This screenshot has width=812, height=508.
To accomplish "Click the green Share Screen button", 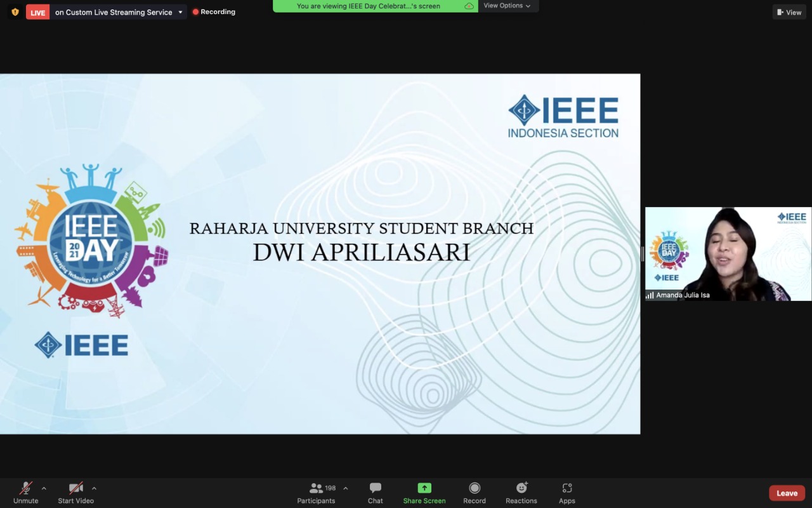I will coord(424,493).
